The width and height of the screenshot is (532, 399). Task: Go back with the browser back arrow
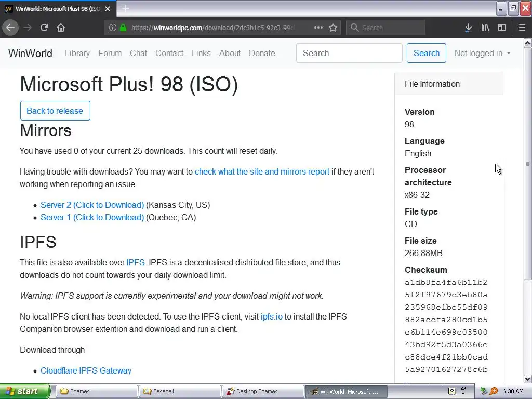click(x=10, y=28)
